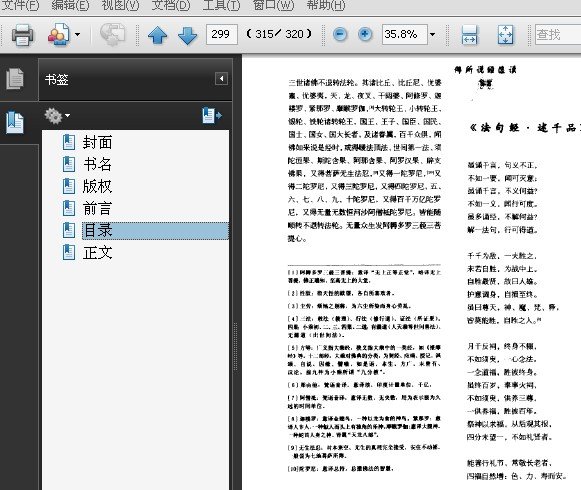581x490 pixels.
Task: Collapse the 书签 panel with arrow button
Action: [x=221, y=79]
